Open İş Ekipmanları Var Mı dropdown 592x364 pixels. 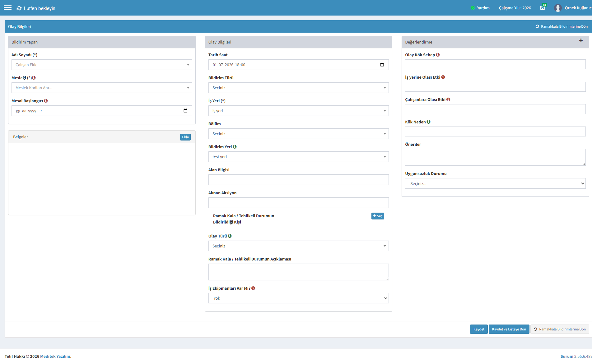(x=298, y=298)
